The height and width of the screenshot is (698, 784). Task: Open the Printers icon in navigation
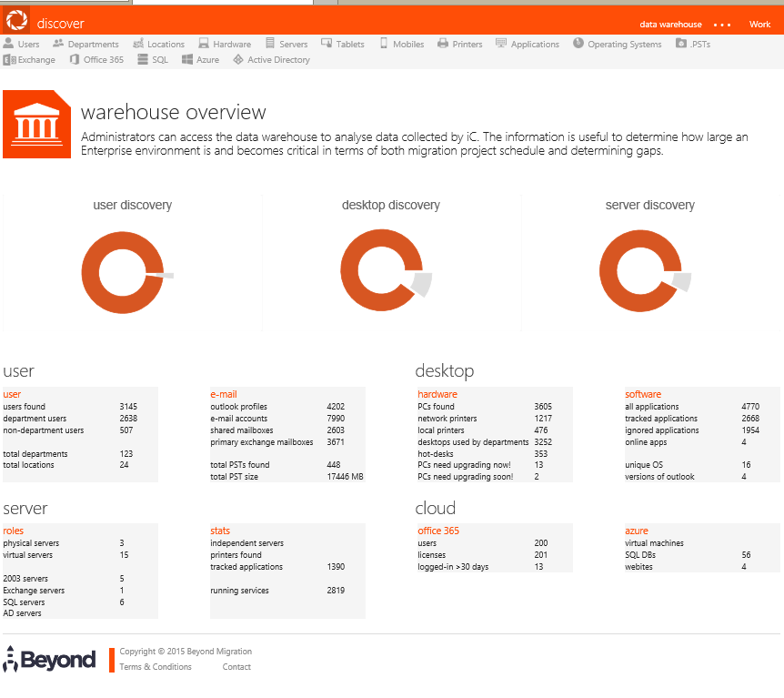443,44
